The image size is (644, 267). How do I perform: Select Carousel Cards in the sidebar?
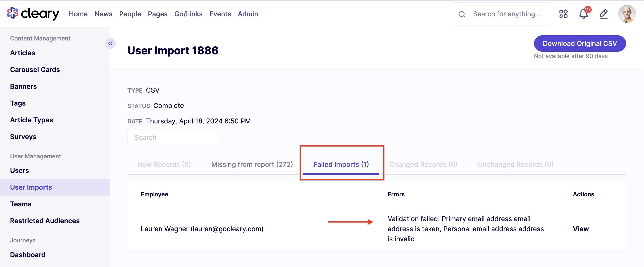tap(35, 70)
